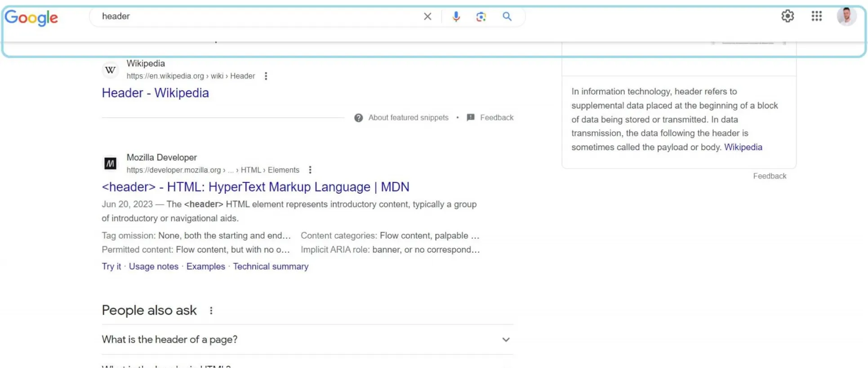The height and width of the screenshot is (368, 868).
Task: Click the en.wikipedia.org URL breadcrumb
Action: [x=191, y=76]
